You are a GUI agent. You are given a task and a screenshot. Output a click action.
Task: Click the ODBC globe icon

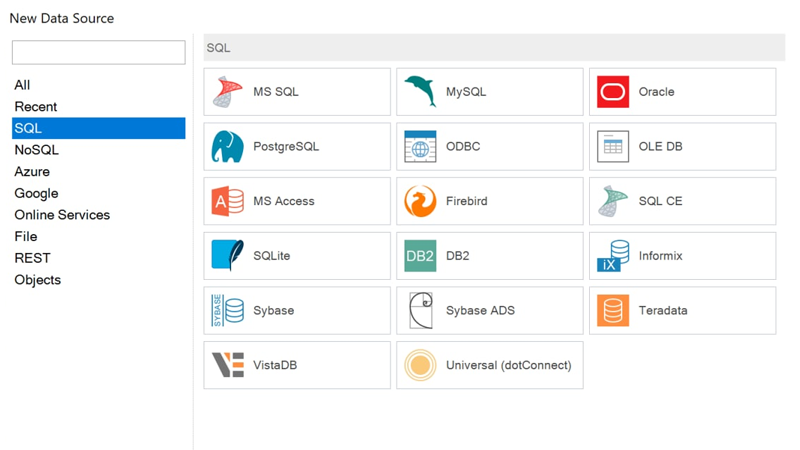[x=420, y=146]
